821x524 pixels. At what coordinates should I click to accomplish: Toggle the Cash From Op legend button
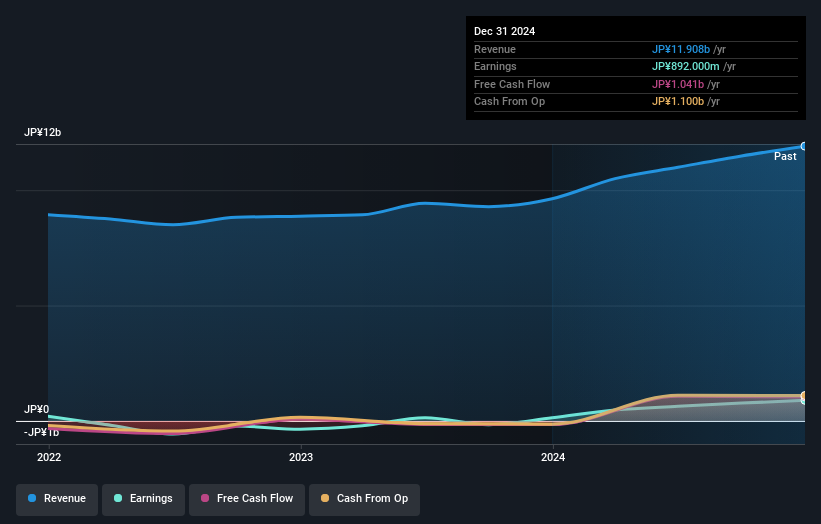coord(364,499)
